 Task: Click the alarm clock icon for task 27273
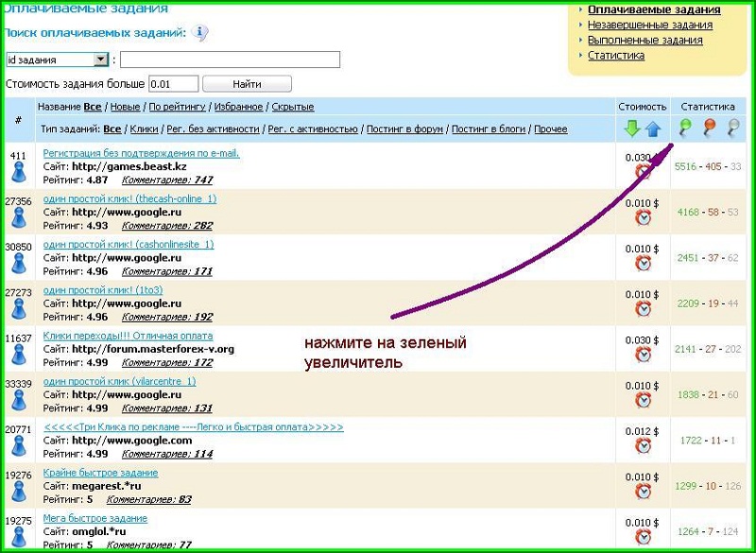coord(643,308)
